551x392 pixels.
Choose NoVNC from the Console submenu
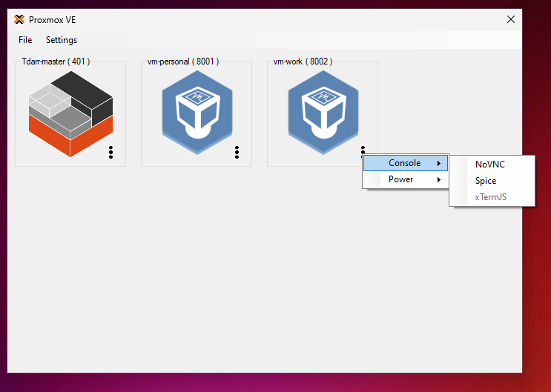tap(492, 164)
